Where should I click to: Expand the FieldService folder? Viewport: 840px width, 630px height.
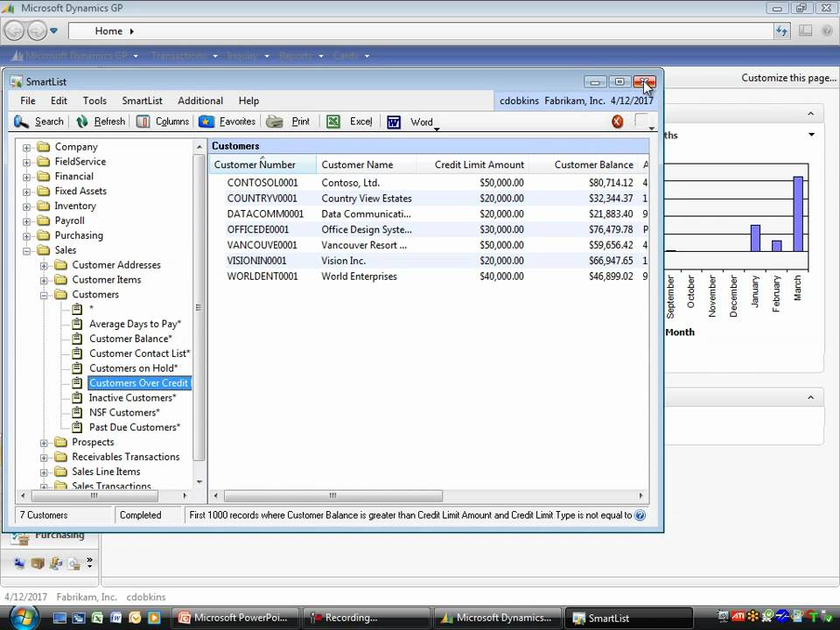pos(26,162)
